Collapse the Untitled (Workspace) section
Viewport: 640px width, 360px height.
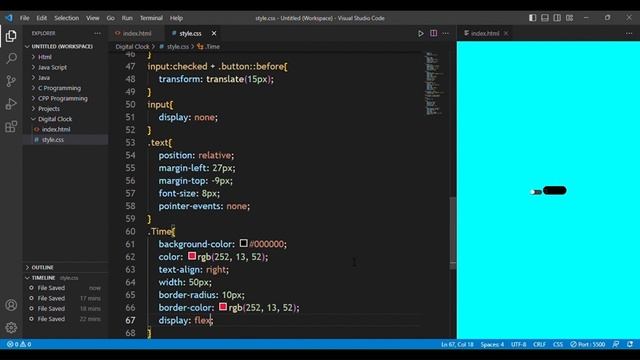(x=62, y=47)
